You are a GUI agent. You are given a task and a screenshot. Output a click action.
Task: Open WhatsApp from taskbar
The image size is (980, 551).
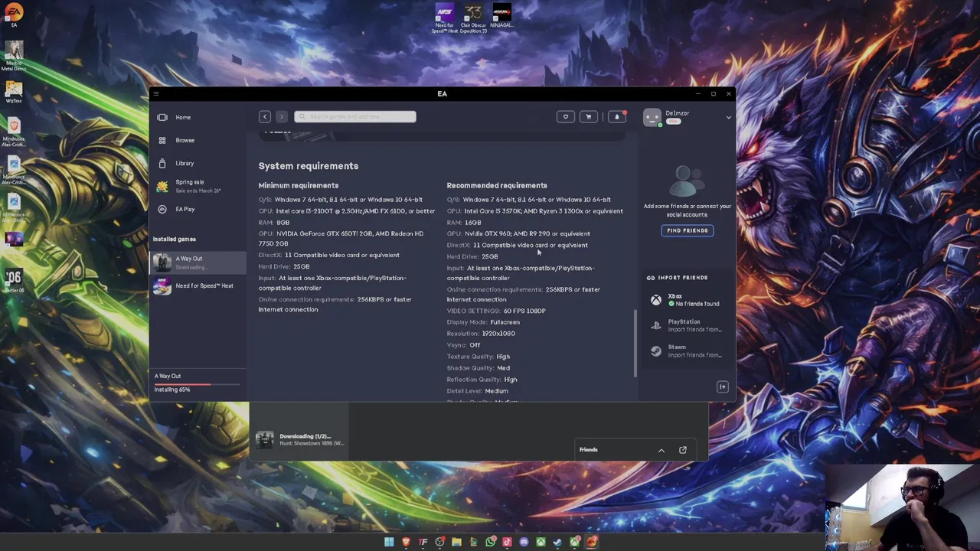tap(490, 543)
